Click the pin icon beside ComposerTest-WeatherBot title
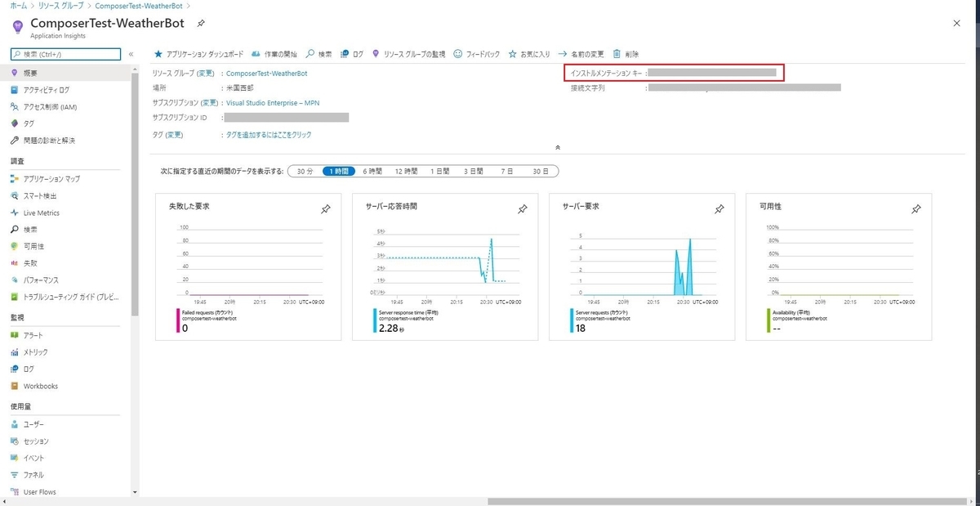Screen dimensions: 980x506 click(201, 23)
